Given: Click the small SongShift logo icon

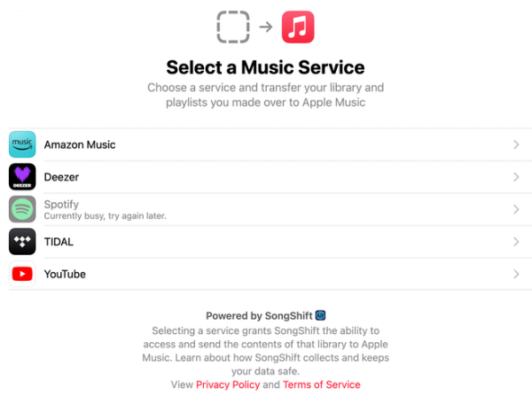Looking at the screenshot, I should (x=321, y=315).
